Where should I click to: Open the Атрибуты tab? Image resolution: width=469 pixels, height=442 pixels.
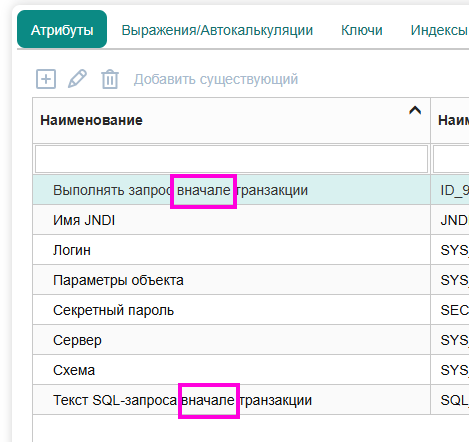click(62, 30)
